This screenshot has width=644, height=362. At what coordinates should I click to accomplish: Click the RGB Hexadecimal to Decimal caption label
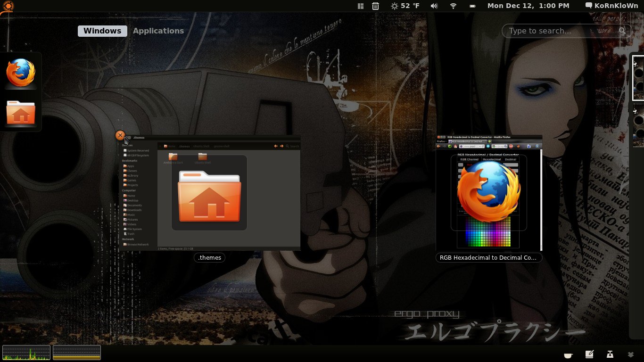point(488,257)
